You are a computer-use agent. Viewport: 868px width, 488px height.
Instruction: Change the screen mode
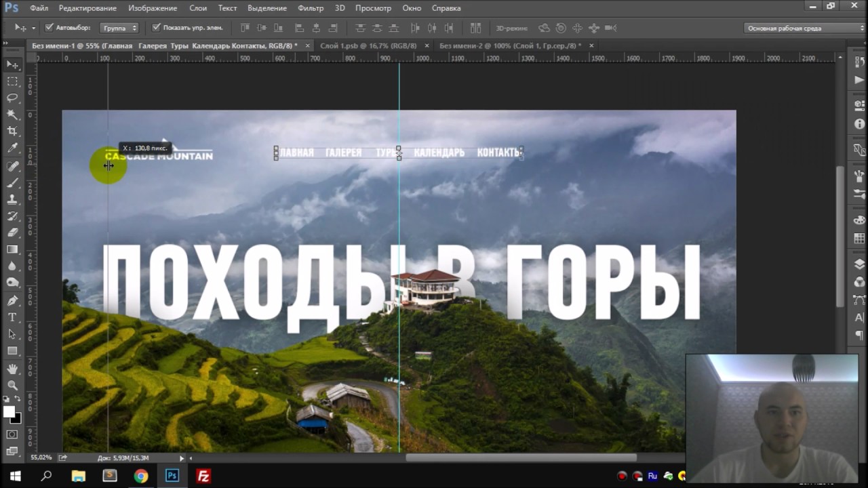pyautogui.click(x=12, y=451)
